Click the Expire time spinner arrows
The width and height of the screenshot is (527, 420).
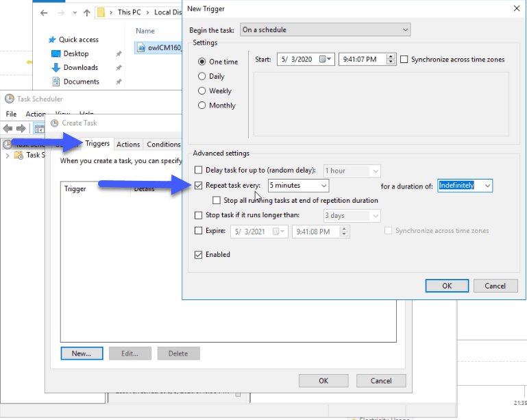click(344, 232)
